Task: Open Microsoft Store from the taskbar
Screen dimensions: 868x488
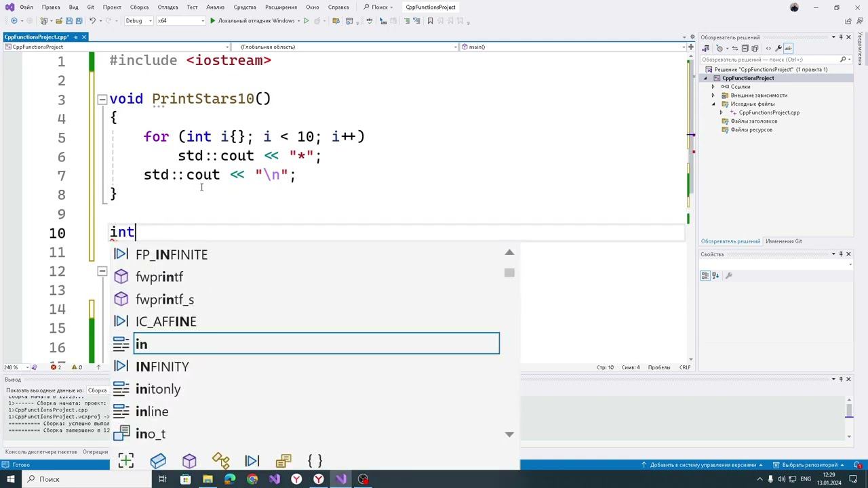Action: pyautogui.click(x=185, y=479)
